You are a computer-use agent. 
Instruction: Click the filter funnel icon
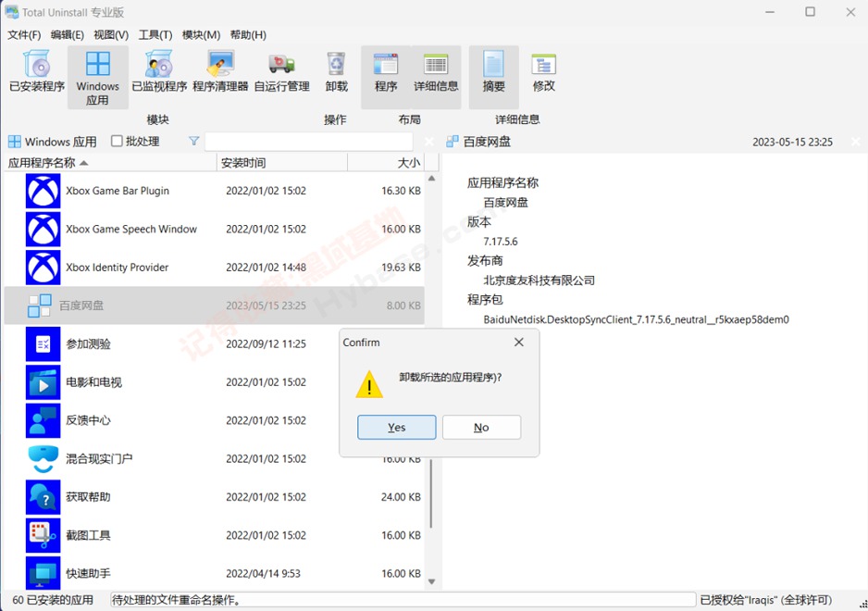[x=193, y=142]
